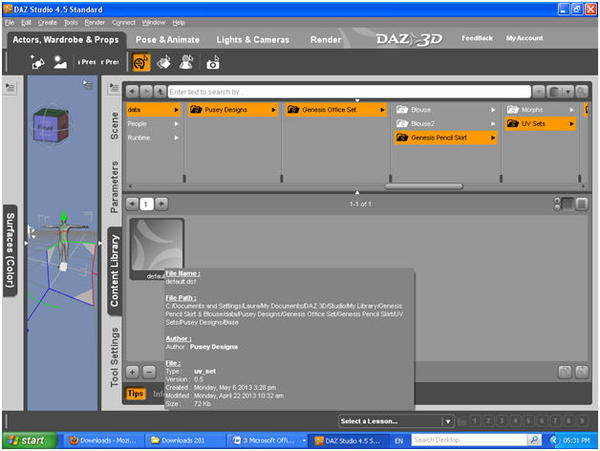Click the orange Tips button

pyautogui.click(x=135, y=394)
